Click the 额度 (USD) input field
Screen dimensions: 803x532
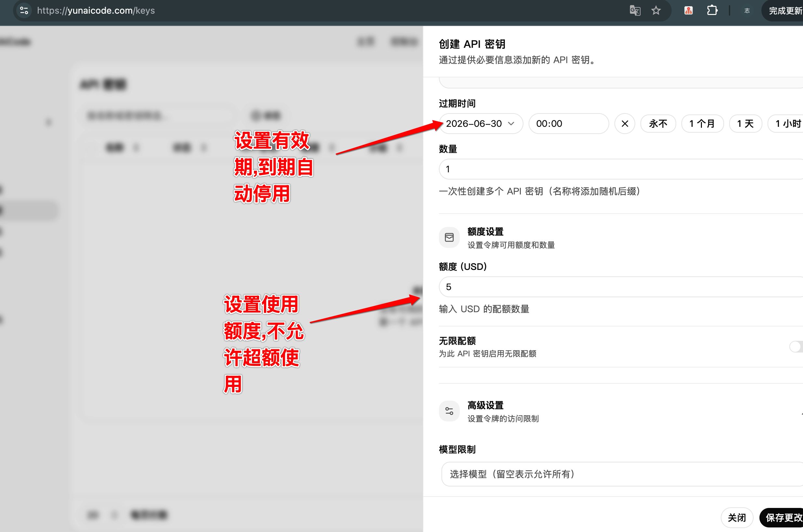point(621,287)
